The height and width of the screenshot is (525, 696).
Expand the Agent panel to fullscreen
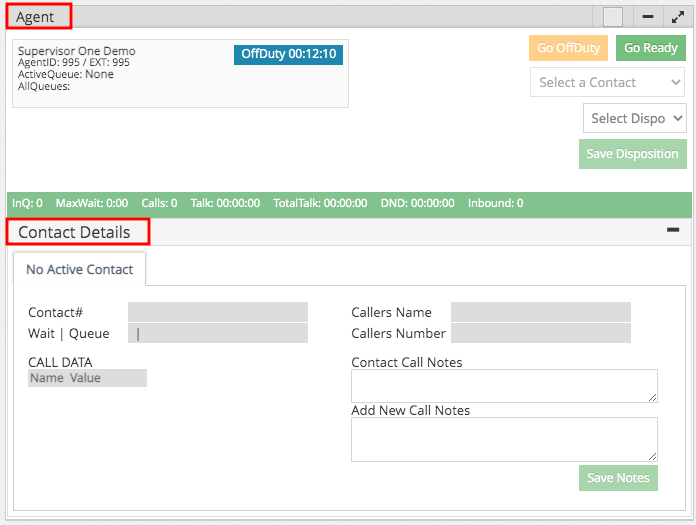coord(677,17)
